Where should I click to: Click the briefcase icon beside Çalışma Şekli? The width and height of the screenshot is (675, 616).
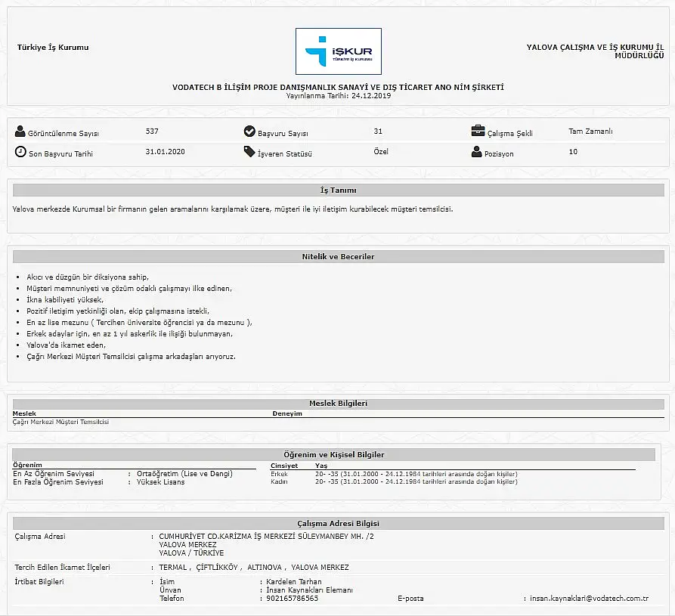[478, 131]
